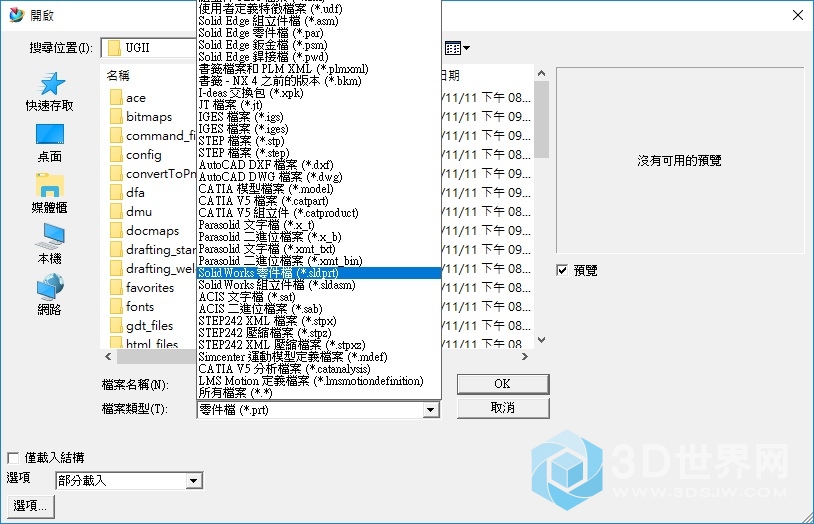Viewport: 814px width, 524px height.
Task: Choose CATIA V5 assembly (*.catproduct) type
Action: pos(319,212)
